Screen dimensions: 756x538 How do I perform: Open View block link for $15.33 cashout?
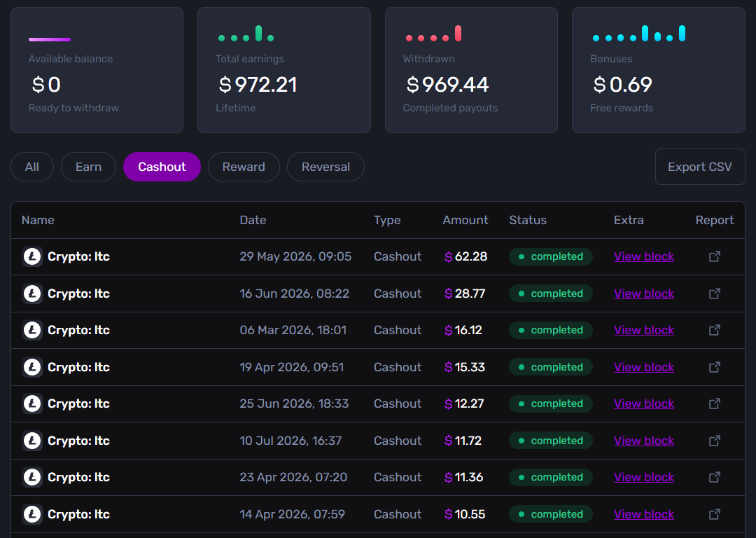pos(644,367)
